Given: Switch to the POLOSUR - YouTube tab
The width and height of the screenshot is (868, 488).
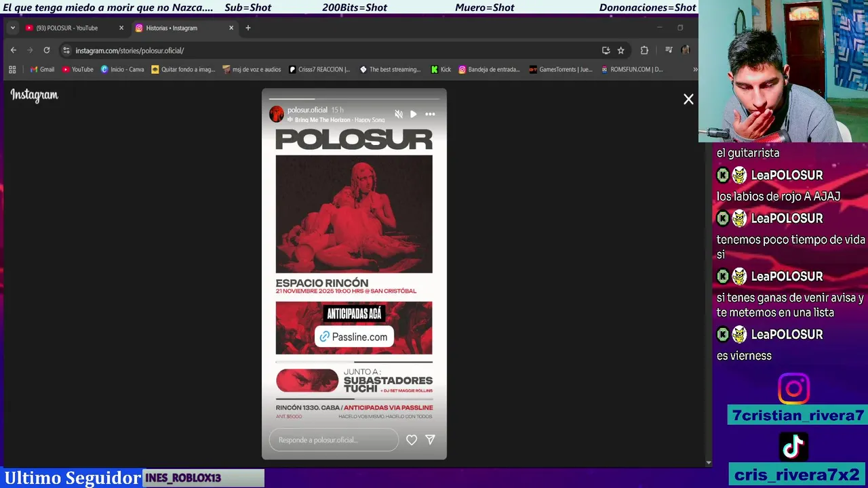Looking at the screenshot, I should 67,28.
